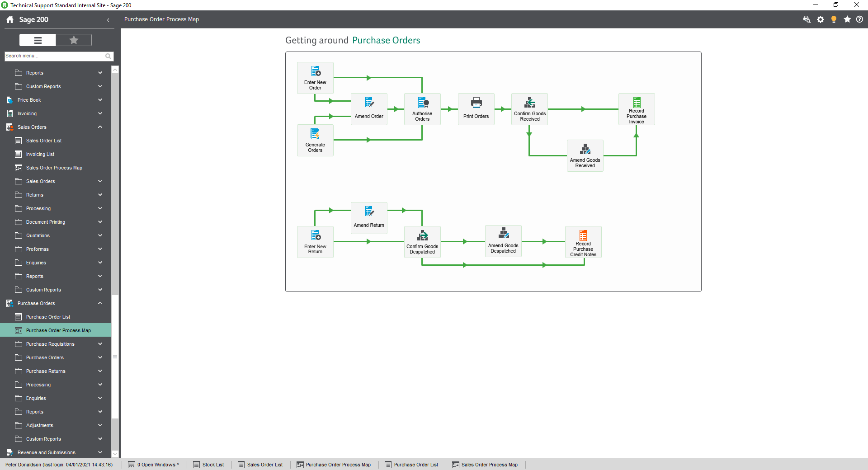Screen dimensions: 868x470
Task: Select Sales Order Process Map in the sidebar
Action: tap(53, 167)
